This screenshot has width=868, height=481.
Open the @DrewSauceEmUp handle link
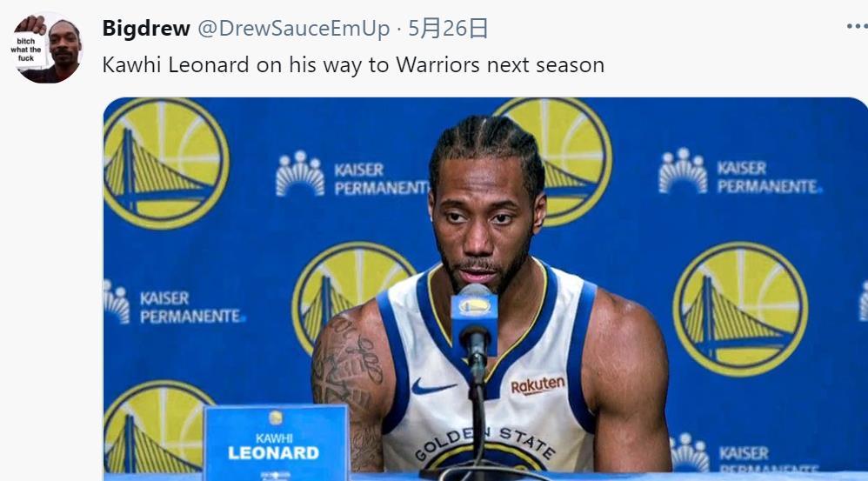293,28
